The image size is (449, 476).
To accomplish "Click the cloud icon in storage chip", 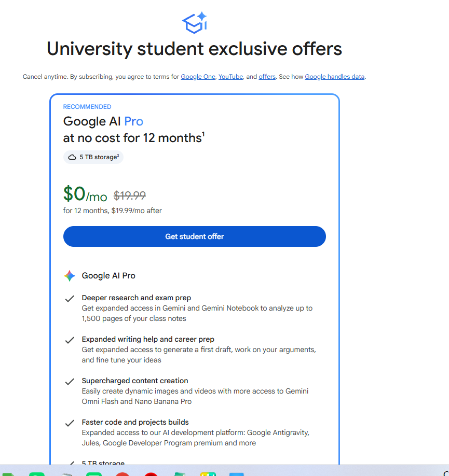I will (x=72, y=157).
